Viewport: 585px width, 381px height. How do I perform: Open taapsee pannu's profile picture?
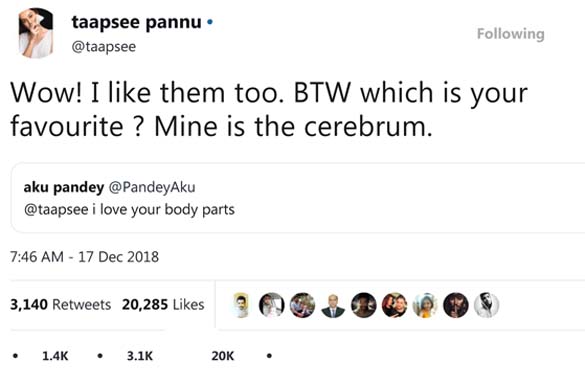coord(36,33)
